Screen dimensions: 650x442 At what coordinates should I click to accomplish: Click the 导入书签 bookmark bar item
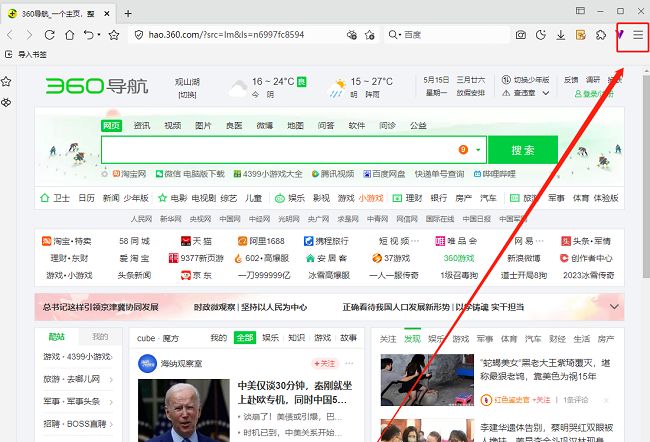pyautogui.click(x=26, y=54)
